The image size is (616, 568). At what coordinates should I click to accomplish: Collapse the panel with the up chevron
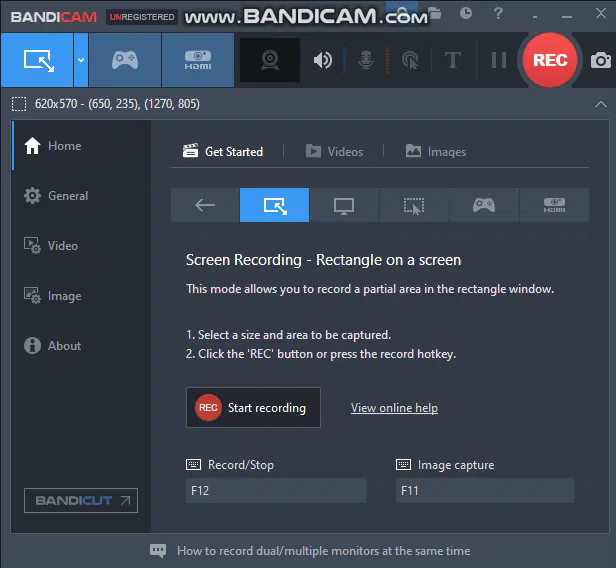click(601, 104)
